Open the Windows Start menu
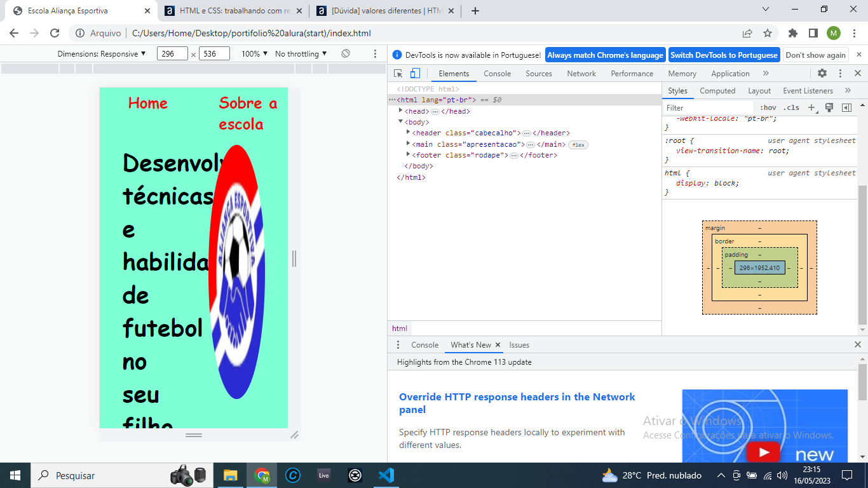 15,475
